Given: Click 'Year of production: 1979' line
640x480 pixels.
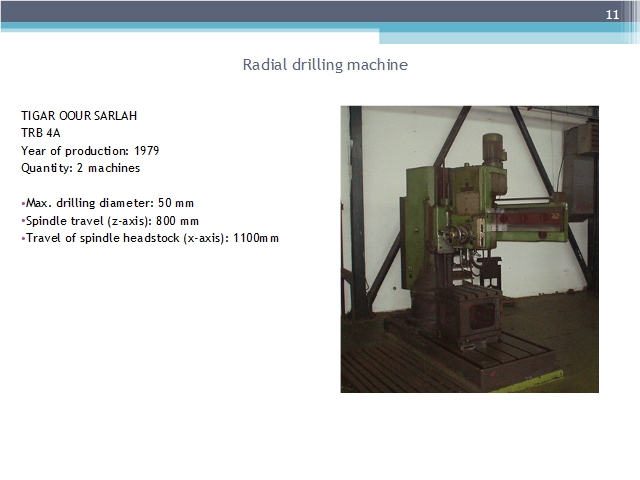Looking at the screenshot, I should coord(90,151).
